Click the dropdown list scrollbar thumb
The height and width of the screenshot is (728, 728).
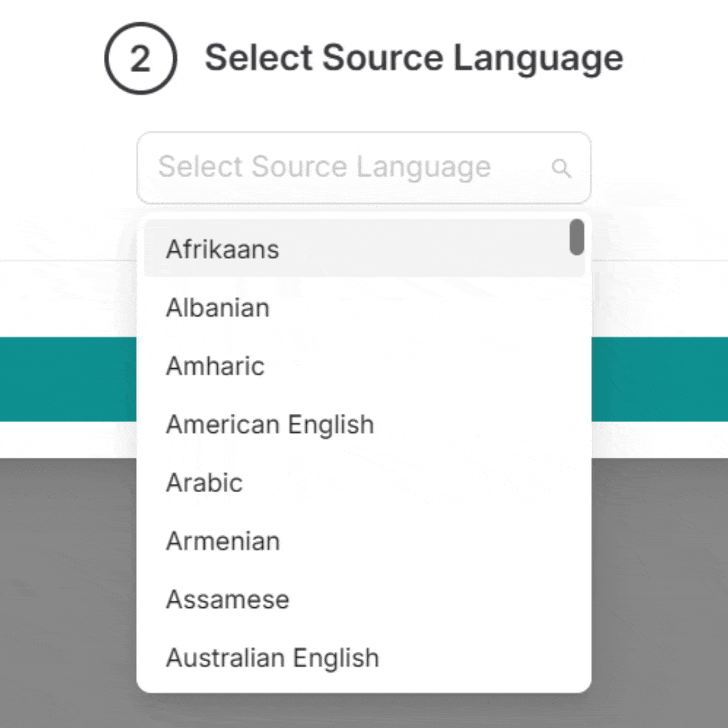(577, 237)
